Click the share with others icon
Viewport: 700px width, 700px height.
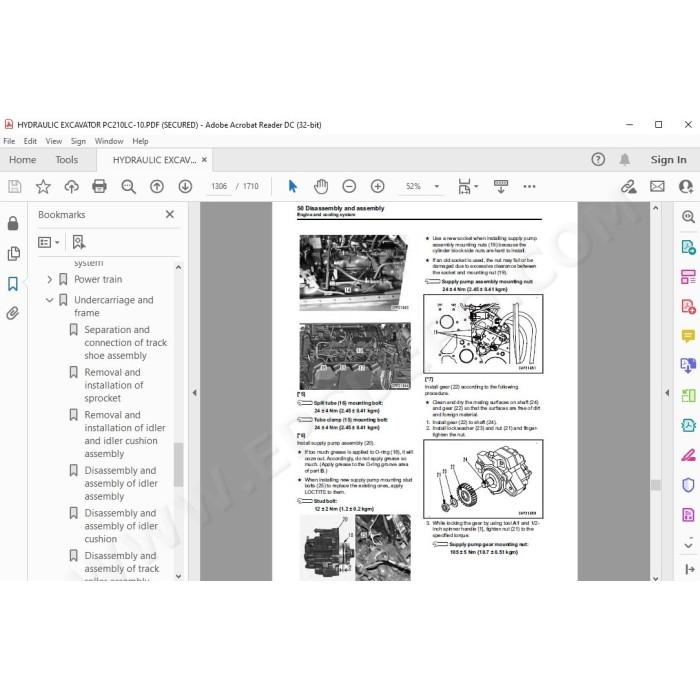pyautogui.click(x=686, y=186)
